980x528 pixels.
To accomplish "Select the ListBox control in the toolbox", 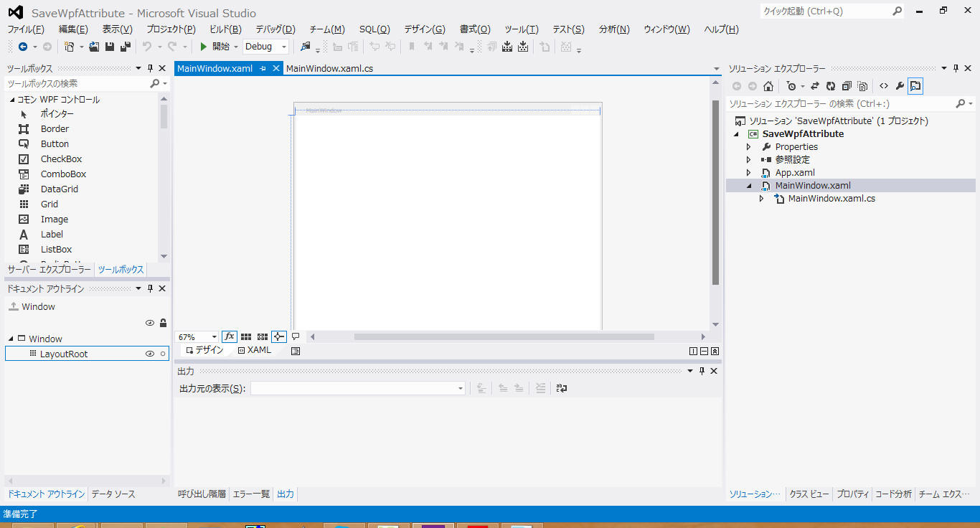I will point(56,250).
